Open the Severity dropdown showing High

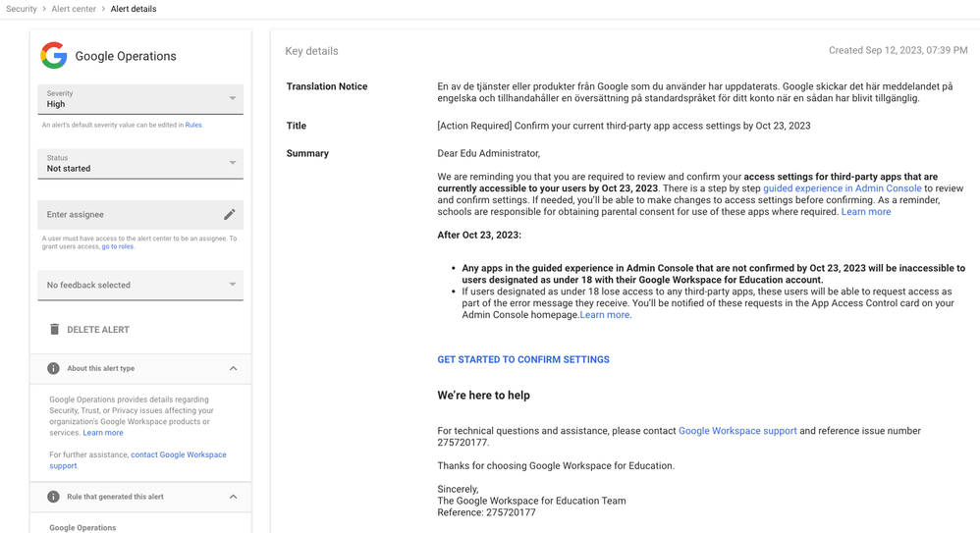click(x=140, y=99)
